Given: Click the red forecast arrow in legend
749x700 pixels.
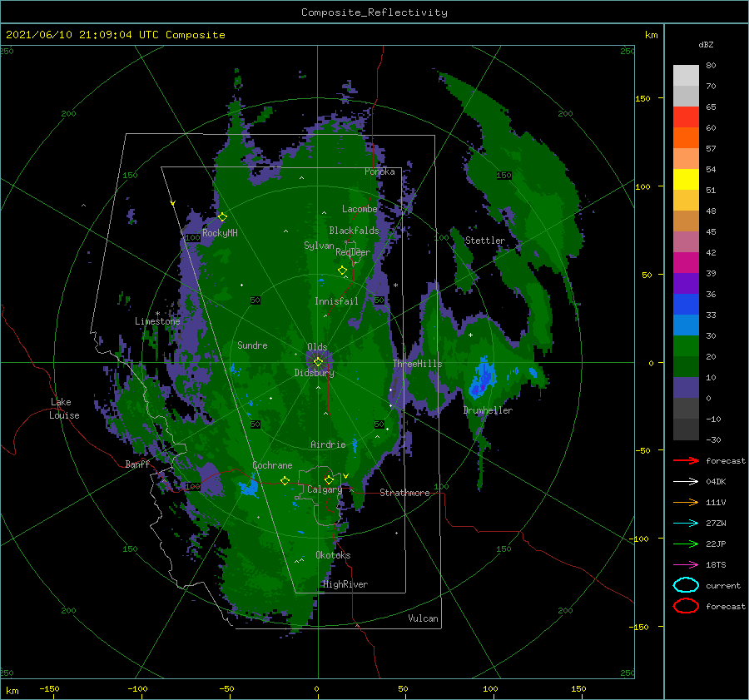Looking at the screenshot, I should tap(686, 460).
